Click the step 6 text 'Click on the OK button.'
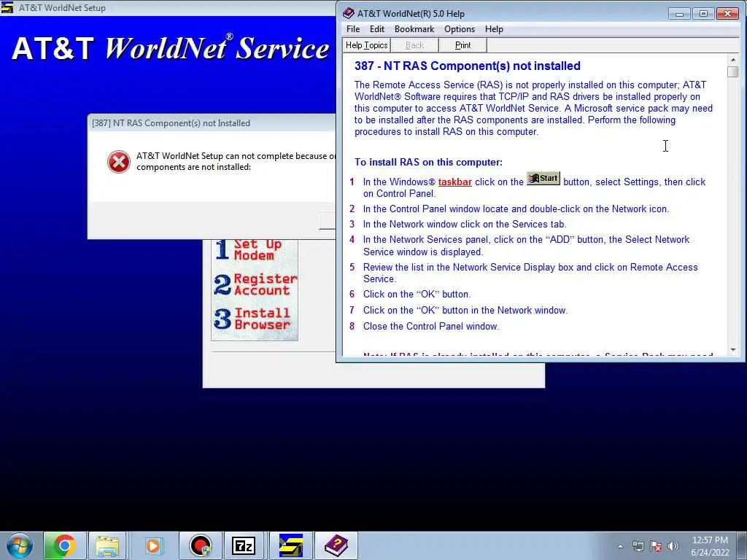The image size is (747, 560). [x=417, y=295]
